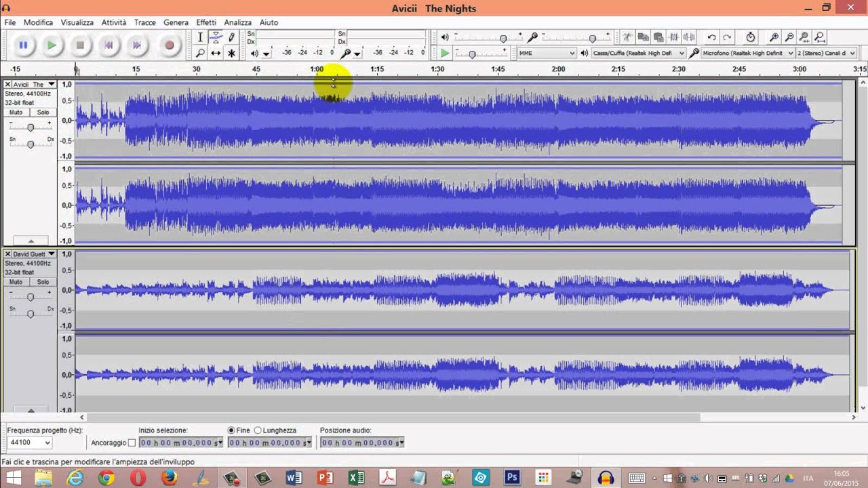
Task: Select the Draw (pencil) tool
Action: click(x=231, y=37)
